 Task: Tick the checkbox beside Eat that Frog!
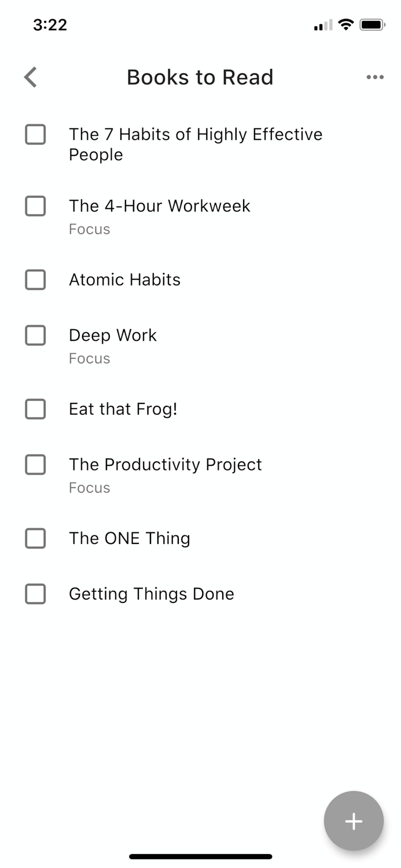coord(35,409)
